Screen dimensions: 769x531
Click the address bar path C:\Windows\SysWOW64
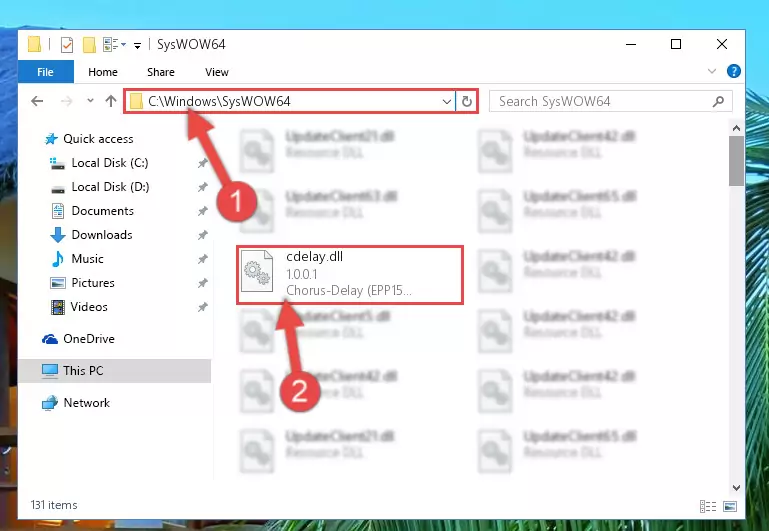(x=219, y=101)
